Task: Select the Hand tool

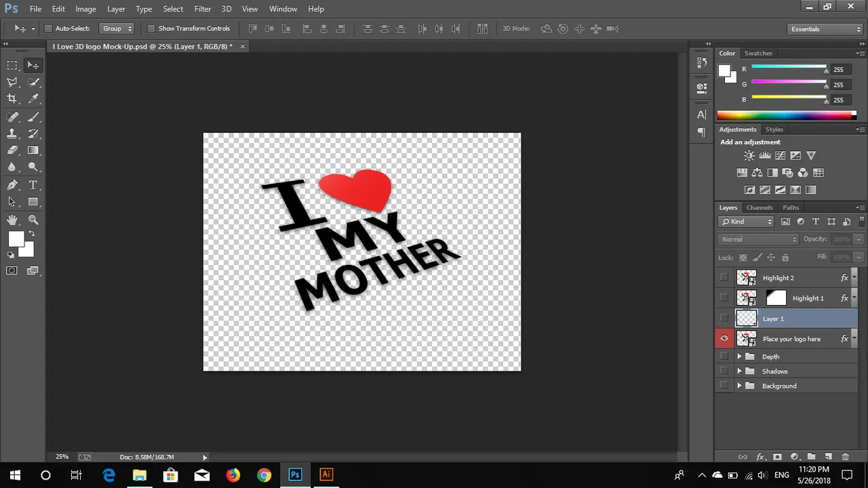Action: (12, 220)
